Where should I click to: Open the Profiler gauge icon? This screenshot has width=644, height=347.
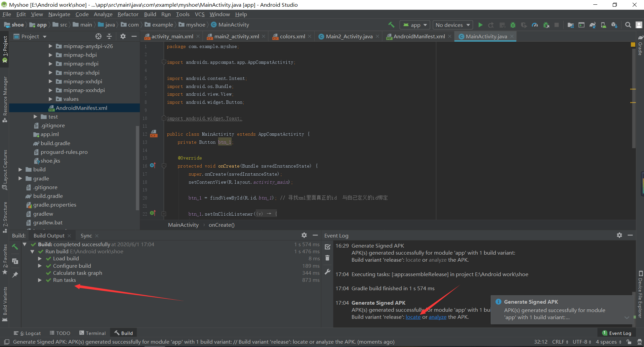click(535, 25)
